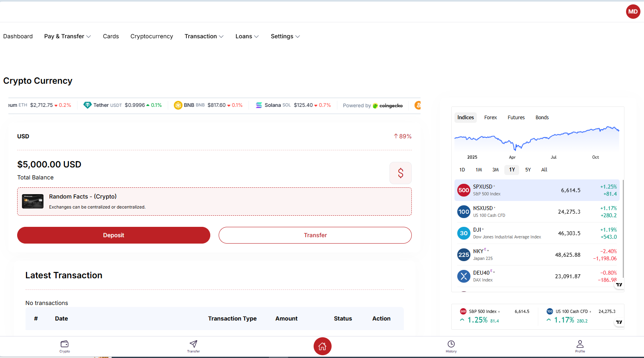Select the All chart time range
The height and width of the screenshot is (358, 644).
point(544,170)
